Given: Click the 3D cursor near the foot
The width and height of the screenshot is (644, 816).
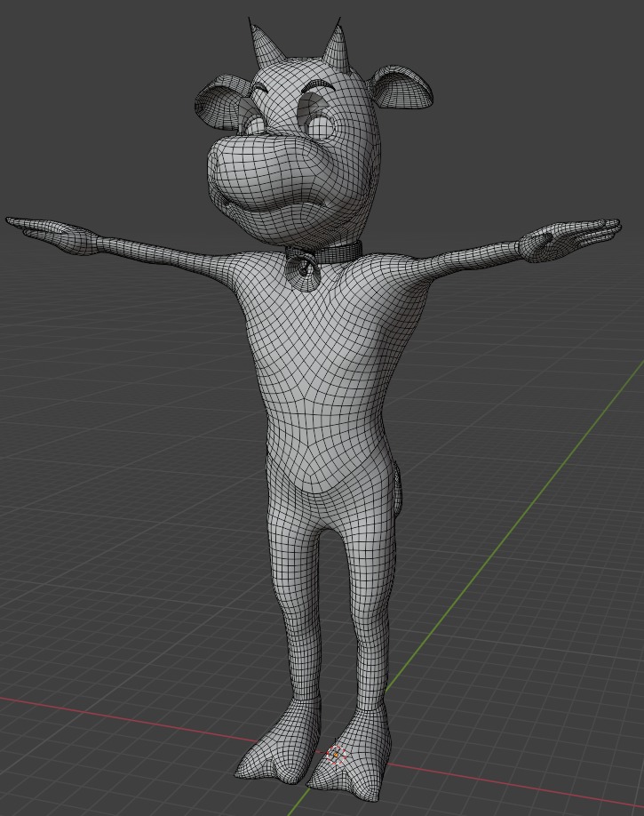Looking at the screenshot, I should (x=337, y=755).
